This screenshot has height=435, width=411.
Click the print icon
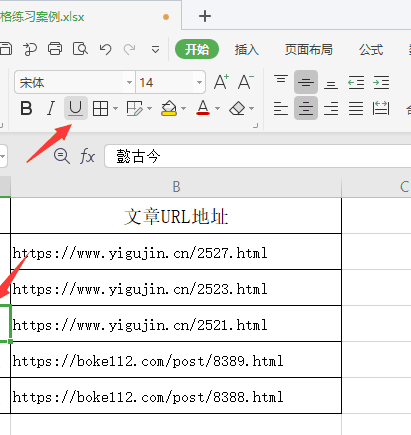[x=55, y=49]
